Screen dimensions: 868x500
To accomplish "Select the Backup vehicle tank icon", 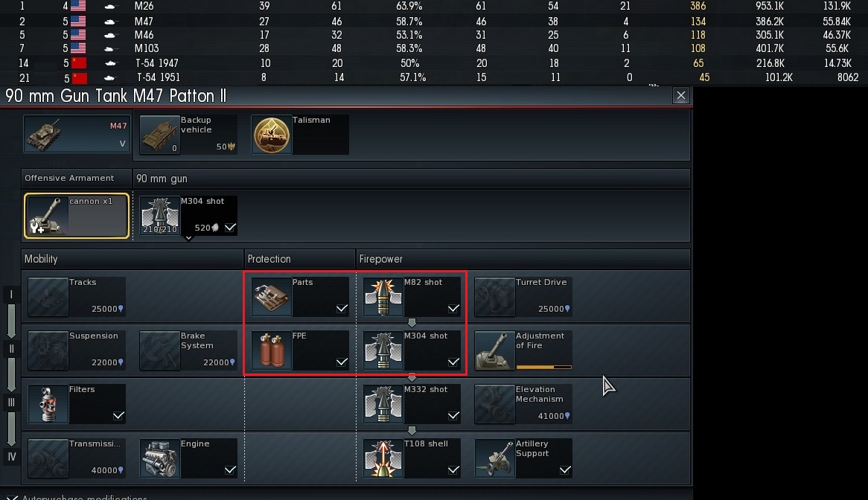I will point(159,135).
